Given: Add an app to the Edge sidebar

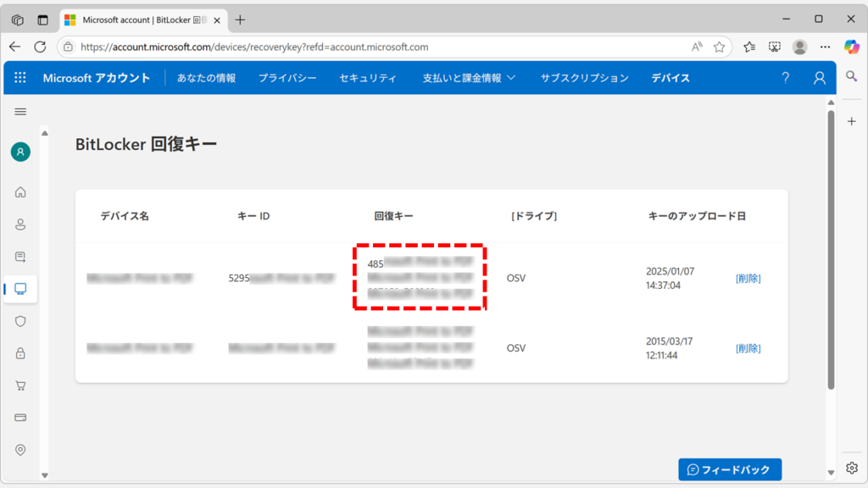Looking at the screenshot, I should click(851, 121).
